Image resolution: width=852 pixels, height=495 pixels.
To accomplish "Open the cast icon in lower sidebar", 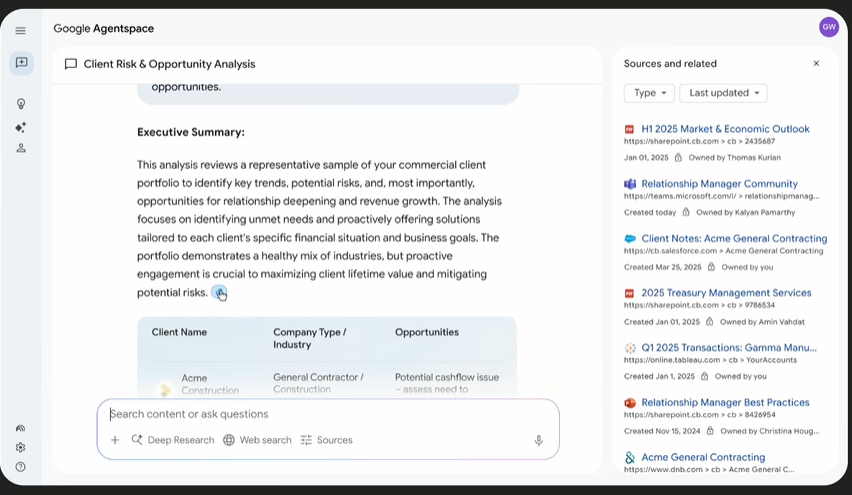I will (21, 428).
